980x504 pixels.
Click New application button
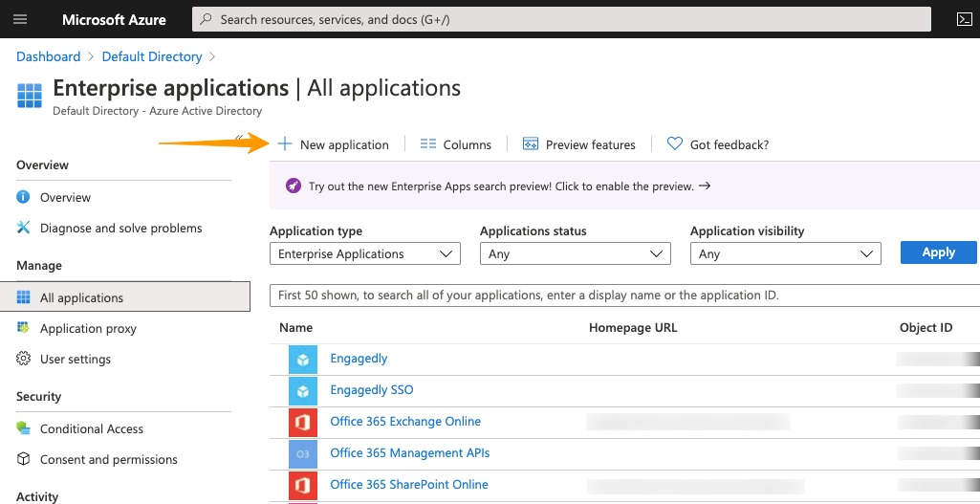click(333, 144)
